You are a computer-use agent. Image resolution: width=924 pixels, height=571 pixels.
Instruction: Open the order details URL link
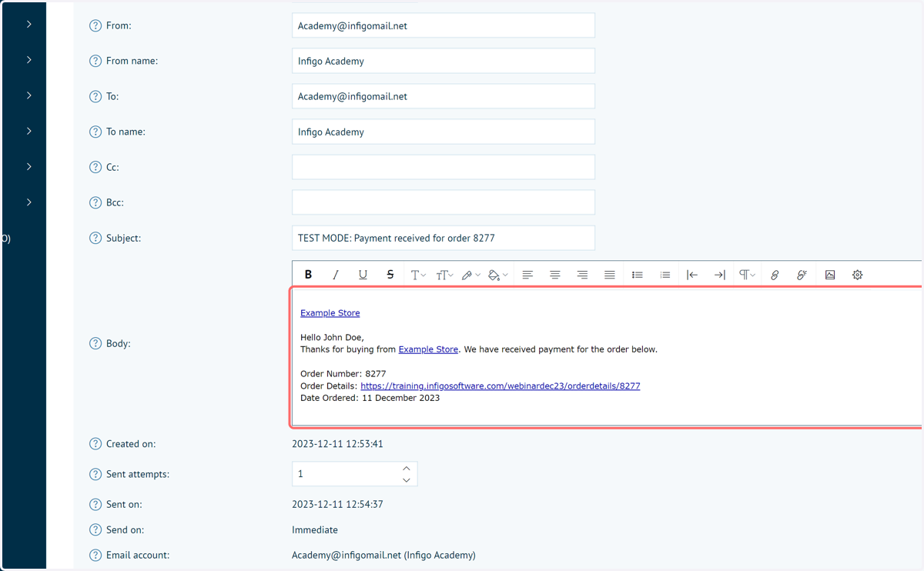pos(500,386)
